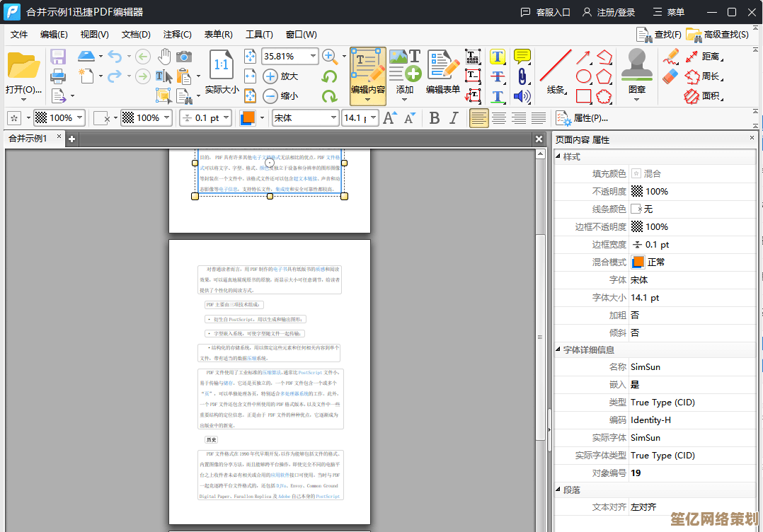This screenshot has width=763, height=532.
Task: Toggle Bold text formatting
Action: coord(435,118)
